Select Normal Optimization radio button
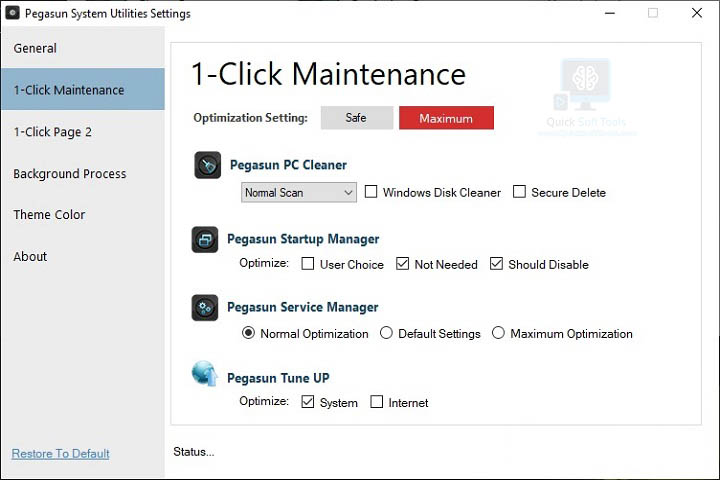The height and width of the screenshot is (480, 720). coord(248,333)
